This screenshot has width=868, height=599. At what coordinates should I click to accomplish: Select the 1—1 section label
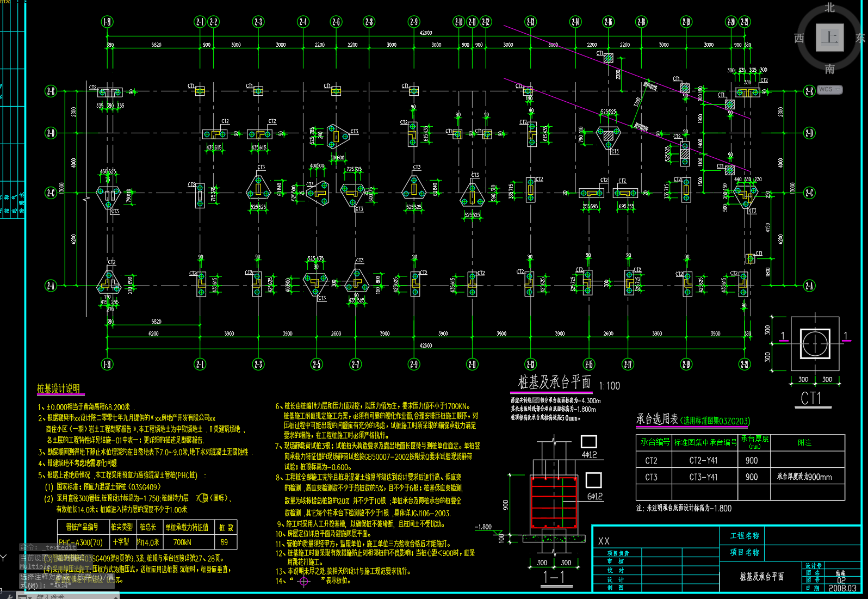[554, 577]
